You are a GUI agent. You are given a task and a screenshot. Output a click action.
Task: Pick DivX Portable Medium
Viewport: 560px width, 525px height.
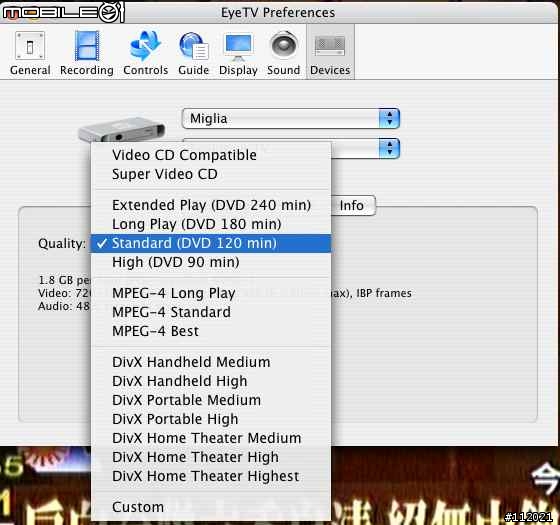click(211, 400)
